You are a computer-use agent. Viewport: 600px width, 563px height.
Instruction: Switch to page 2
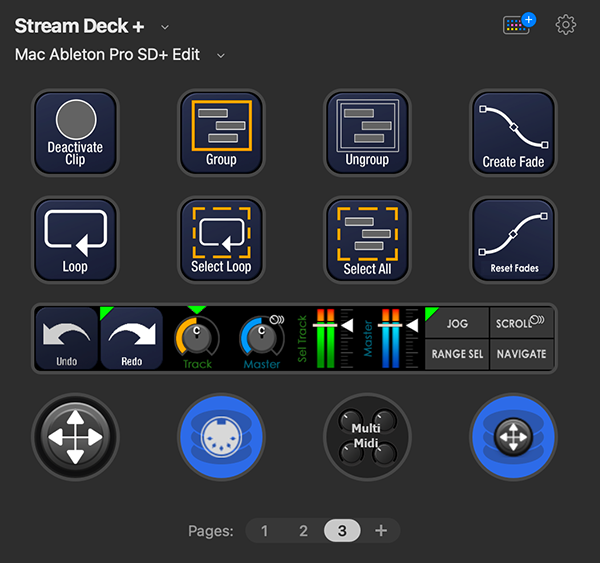(303, 531)
